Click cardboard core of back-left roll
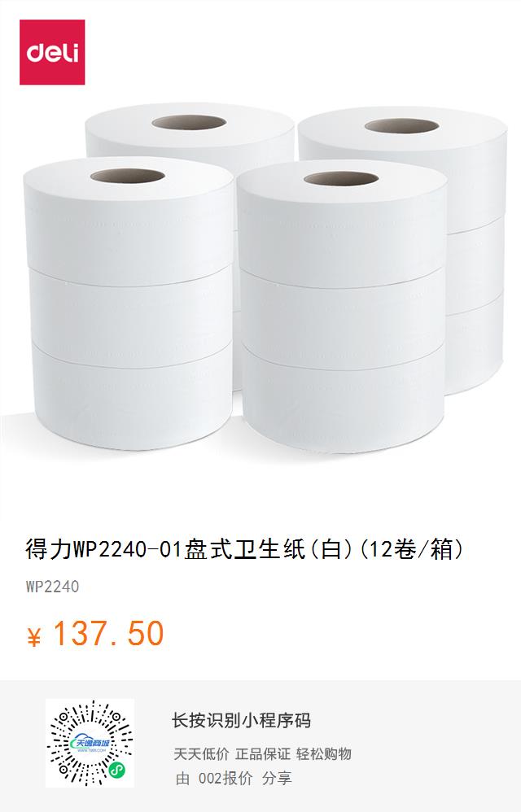The width and height of the screenshot is (521, 812). pyautogui.click(x=189, y=123)
